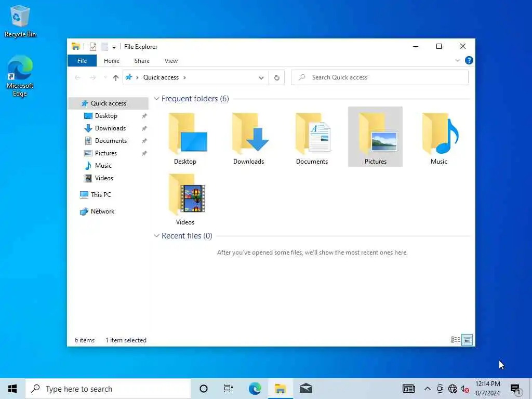Select This PC in navigation pane
The image size is (532, 399).
click(101, 195)
